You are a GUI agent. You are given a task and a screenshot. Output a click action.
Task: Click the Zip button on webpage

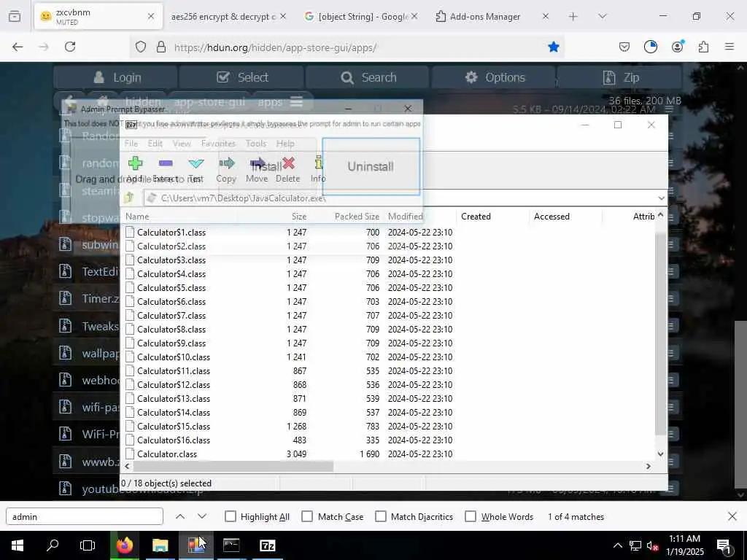click(x=620, y=77)
